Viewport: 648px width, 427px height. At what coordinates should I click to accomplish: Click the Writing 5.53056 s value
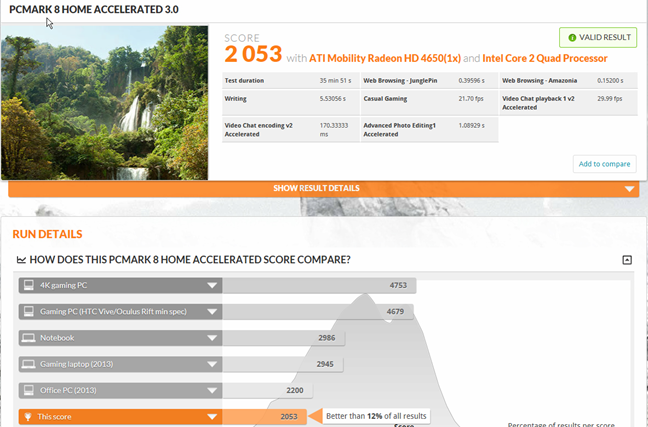point(332,99)
